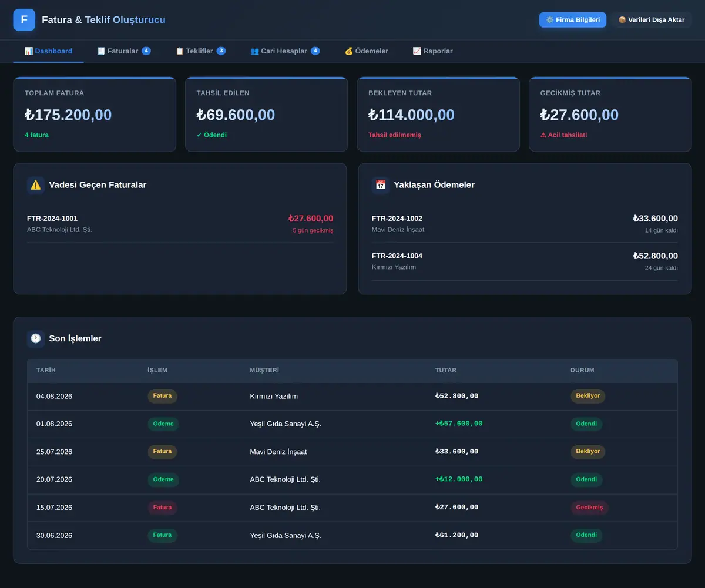Click the TARİH column header
This screenshot has width=705, height=588.
tap(46, 371)
